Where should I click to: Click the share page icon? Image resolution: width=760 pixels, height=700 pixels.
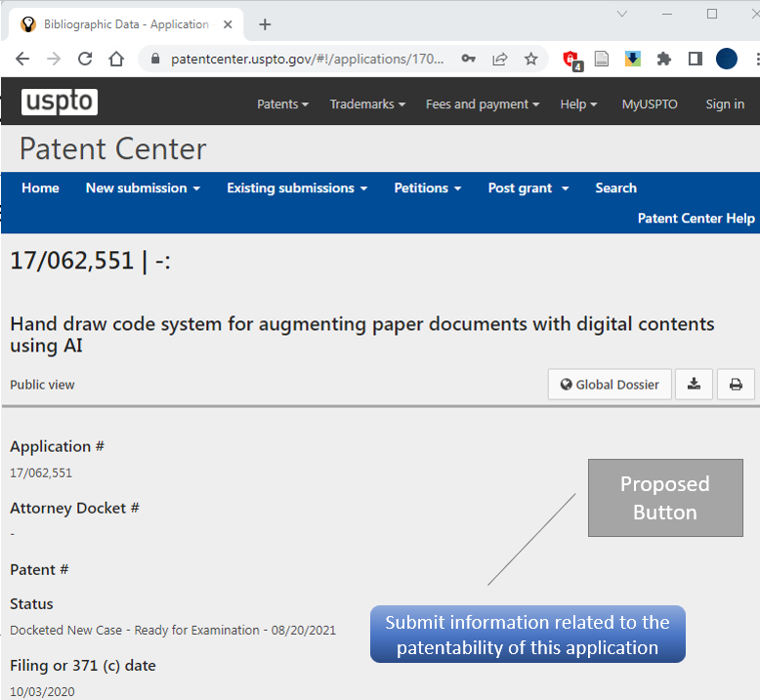pos(499,59)
